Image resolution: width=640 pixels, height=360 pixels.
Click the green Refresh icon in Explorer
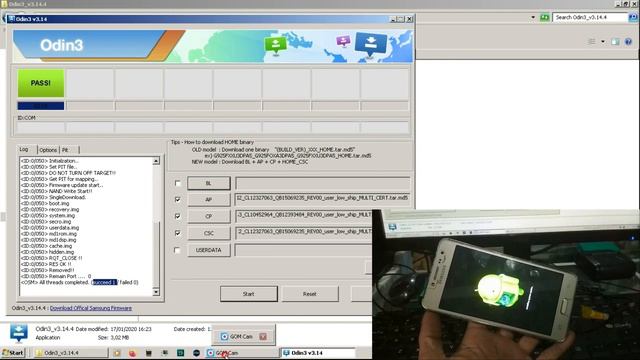pyautogui.click(x=544, y=18)
